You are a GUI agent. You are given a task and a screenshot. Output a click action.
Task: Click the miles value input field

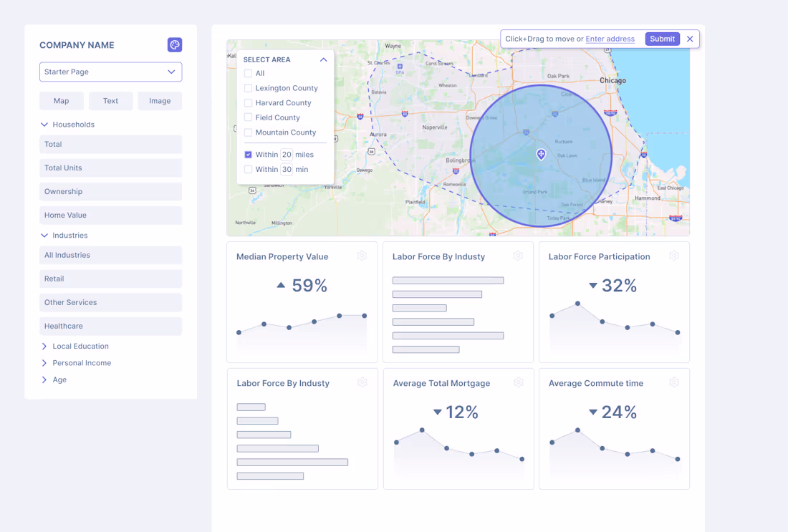point(287,154)
